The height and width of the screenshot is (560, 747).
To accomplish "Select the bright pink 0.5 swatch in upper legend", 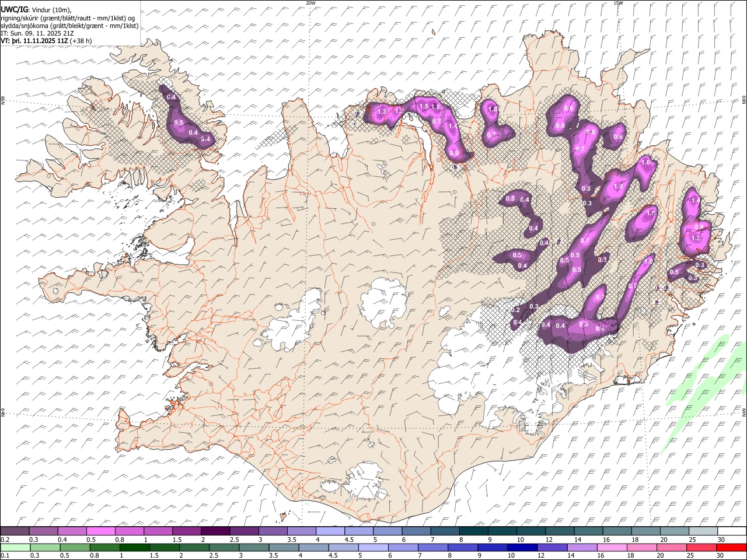I will 100,531.
